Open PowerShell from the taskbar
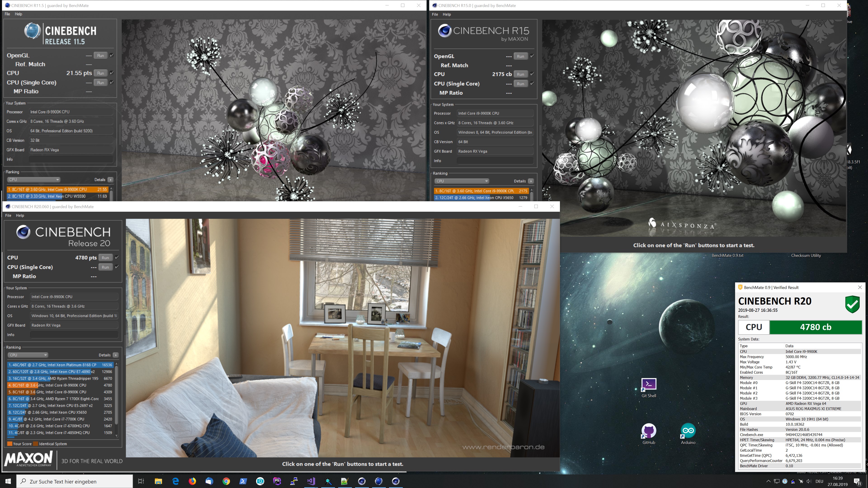Screen dimensions: 868x488 tap(243, 481)
